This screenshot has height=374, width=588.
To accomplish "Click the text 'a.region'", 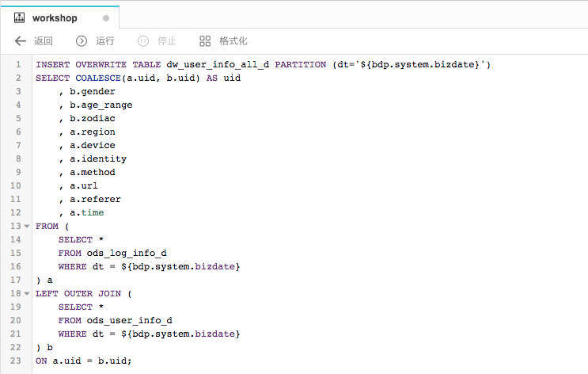I will tap(93, 132).
